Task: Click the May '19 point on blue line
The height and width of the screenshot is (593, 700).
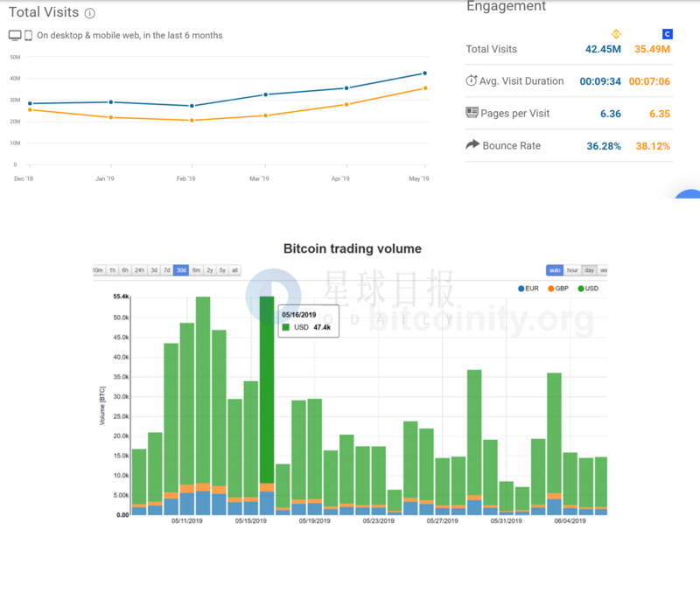Action: pos(424,73)
